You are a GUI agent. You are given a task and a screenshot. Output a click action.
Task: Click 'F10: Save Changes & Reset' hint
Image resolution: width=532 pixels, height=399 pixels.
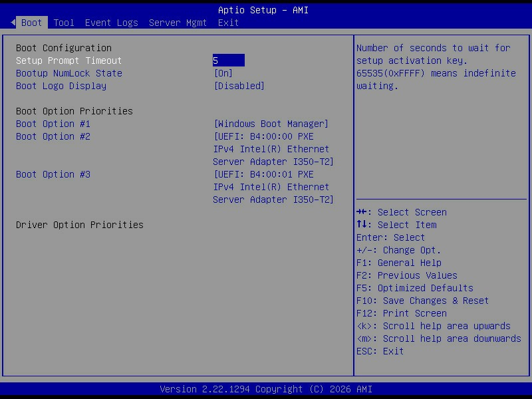(423, 301)
